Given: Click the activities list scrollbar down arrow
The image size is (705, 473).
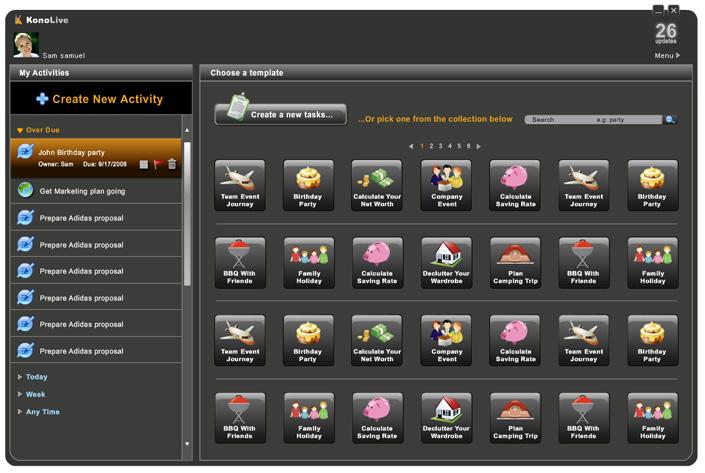Looking at the screenshot, I should (x=187, y=444).
